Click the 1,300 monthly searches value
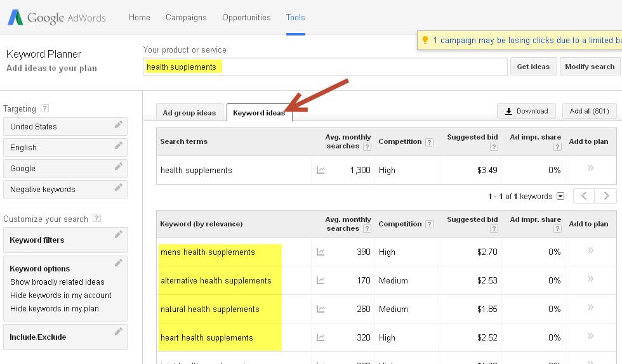This screenshot has width=622, height=364. (x=361, y=170)
